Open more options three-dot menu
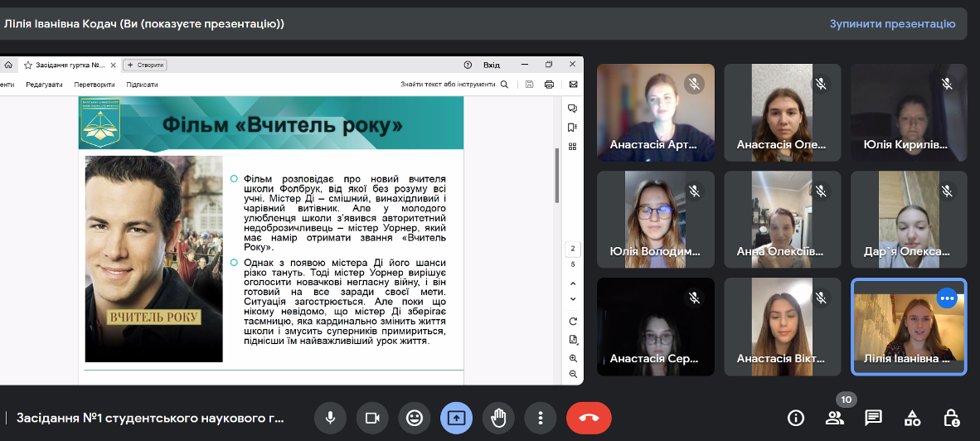This screenshot has height=441, width=980. [x=541, y=418]
